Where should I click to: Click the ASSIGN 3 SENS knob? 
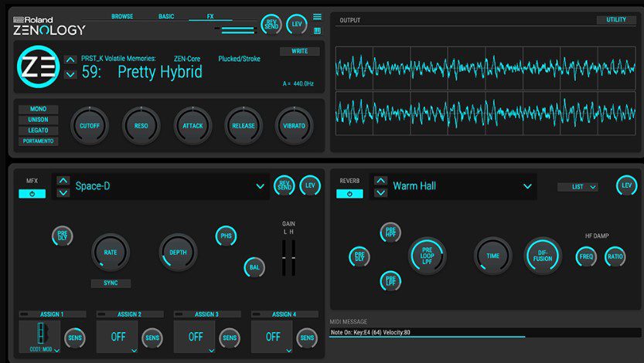click(x=230, y=338)
